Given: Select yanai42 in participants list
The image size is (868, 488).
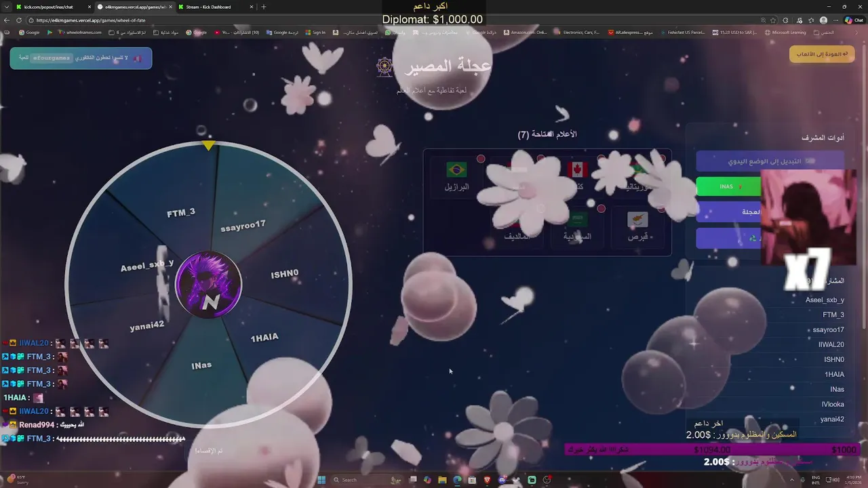Looking at the screenshot, I should (x=832, y=419).
